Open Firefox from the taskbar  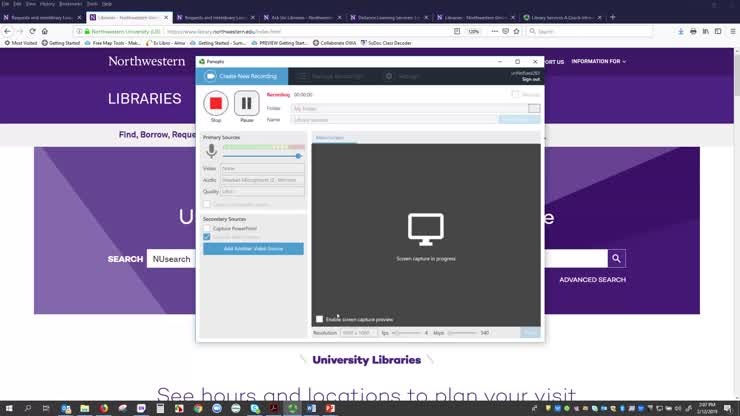click(103, 408)
